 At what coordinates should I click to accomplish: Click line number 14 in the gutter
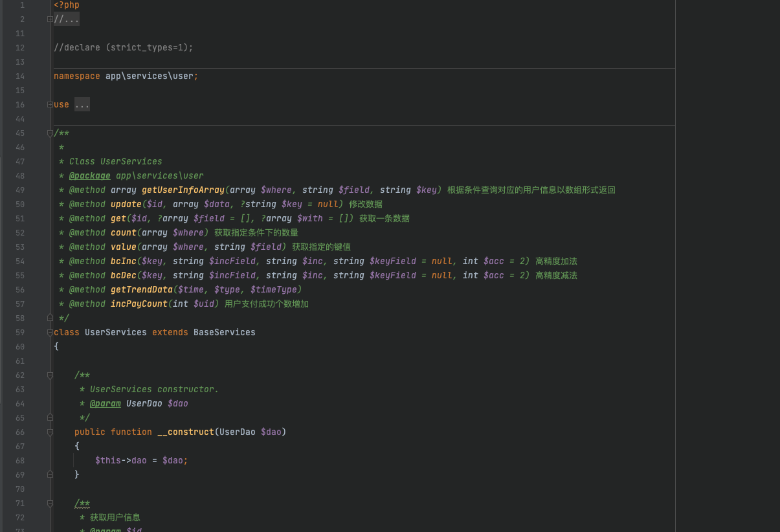19,76
